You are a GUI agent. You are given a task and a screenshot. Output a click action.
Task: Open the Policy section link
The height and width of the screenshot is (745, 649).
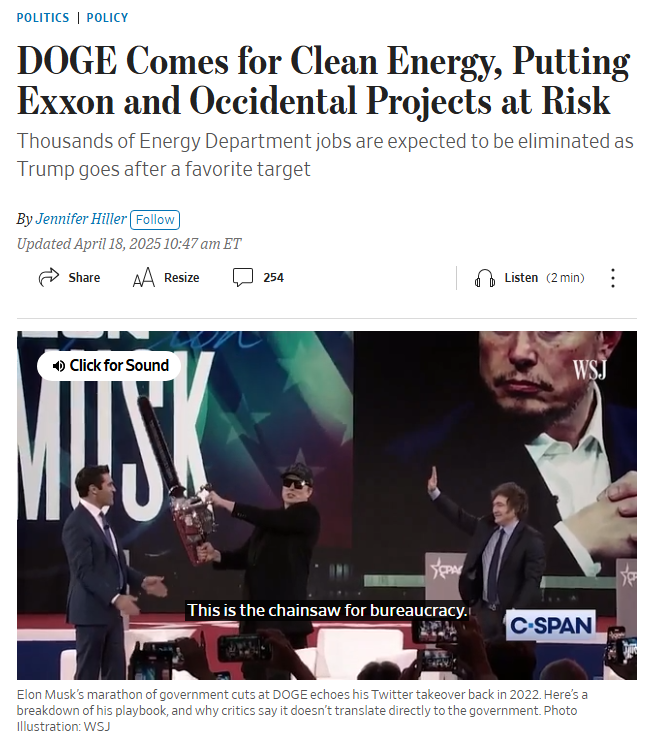pyautogui.click(x=107, y=18)
